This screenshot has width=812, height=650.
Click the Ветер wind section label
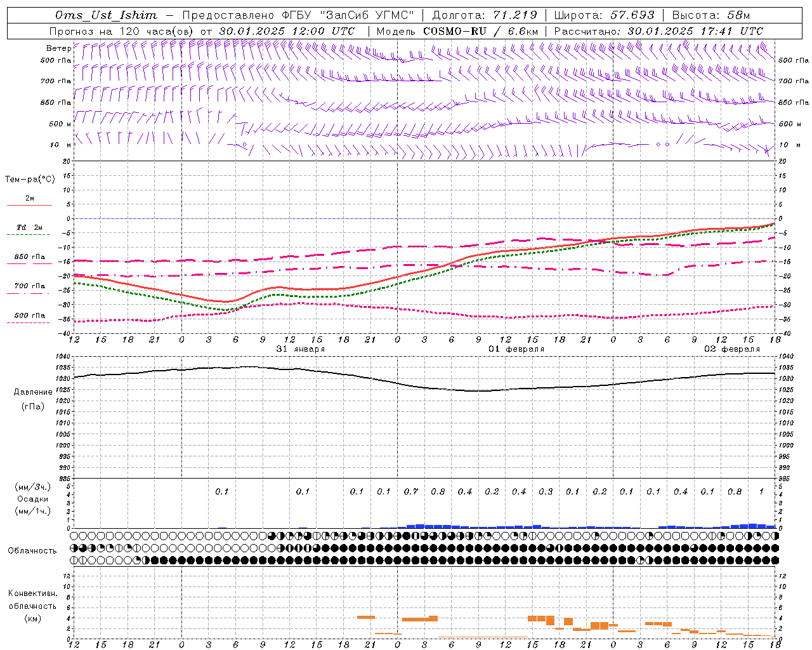58,48
